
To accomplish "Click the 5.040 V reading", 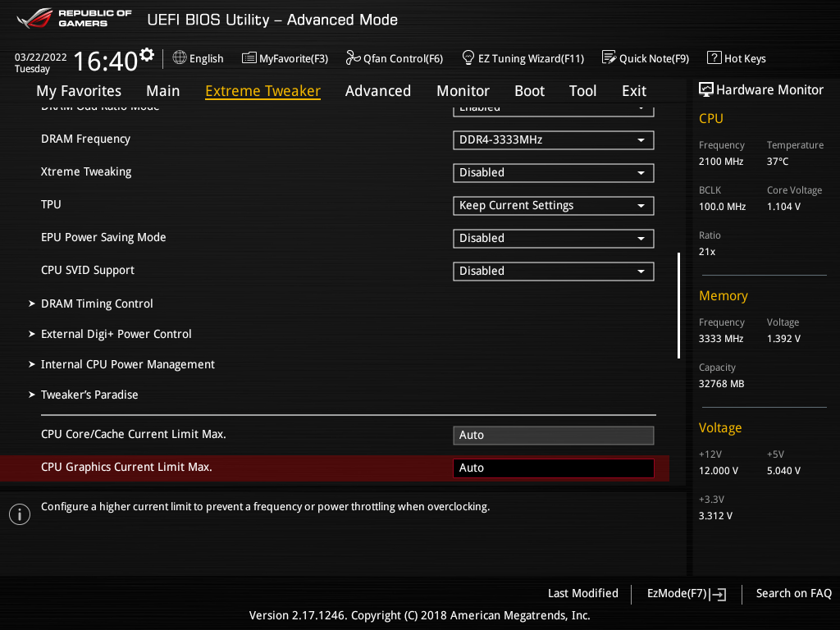I will pyautogui.click(x=783, y=471).
